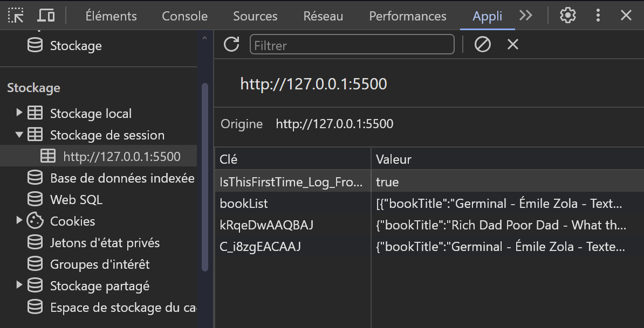Viewport: 644px width, 328px height.
Task: Click the http://127.0.0.1:5500 session entry
Action: pos(122,156)
